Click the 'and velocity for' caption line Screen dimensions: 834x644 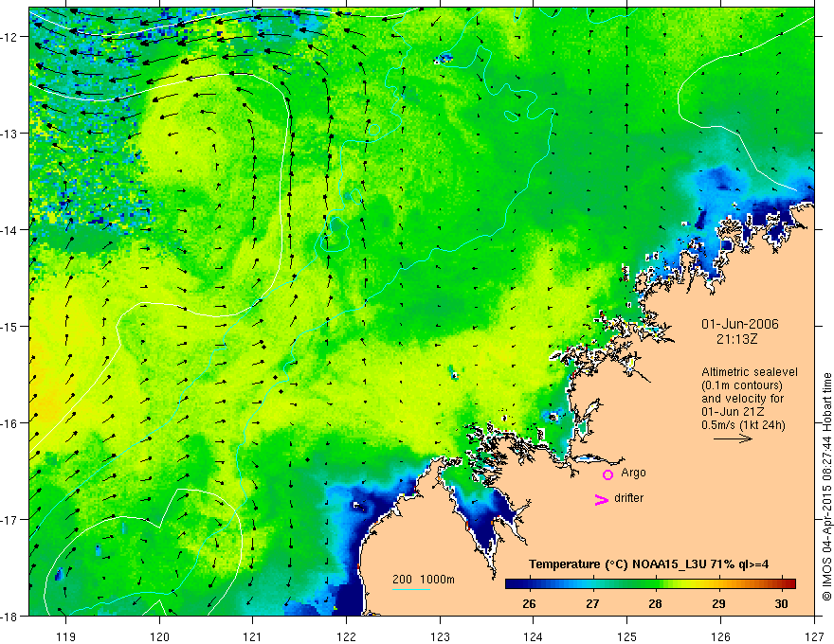point(742,398)
